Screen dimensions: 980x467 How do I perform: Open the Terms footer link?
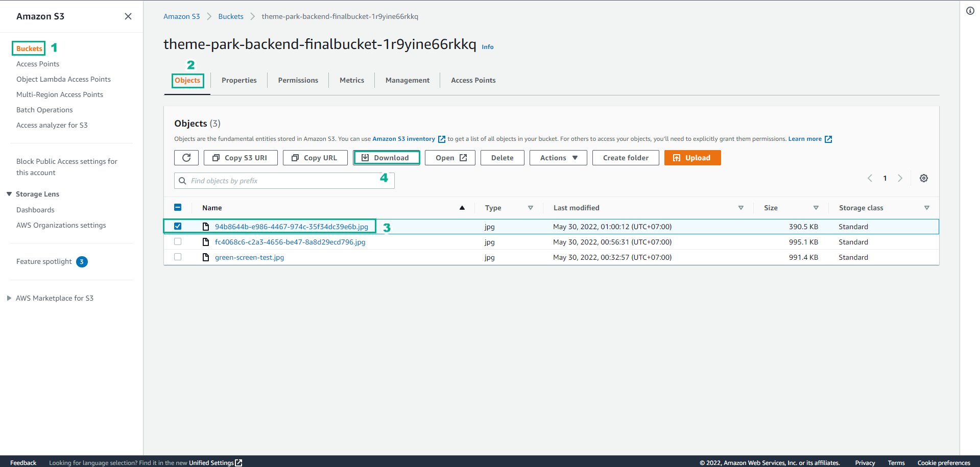896,463
